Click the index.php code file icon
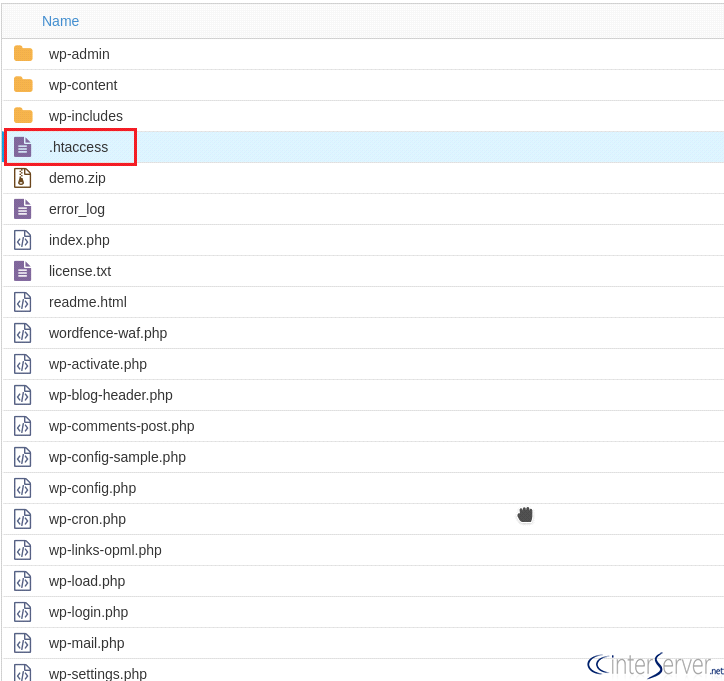This screenshot has height=681, width=724. tap(23, 240)
